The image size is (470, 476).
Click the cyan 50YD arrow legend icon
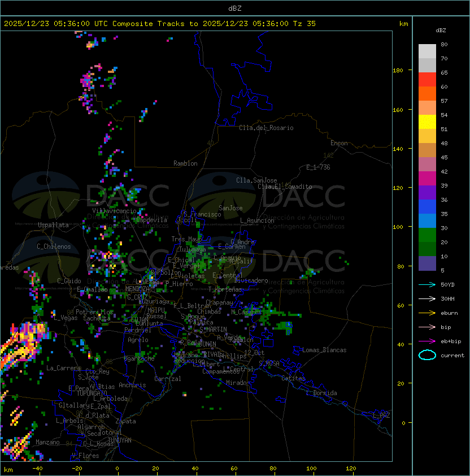(427, 285)
